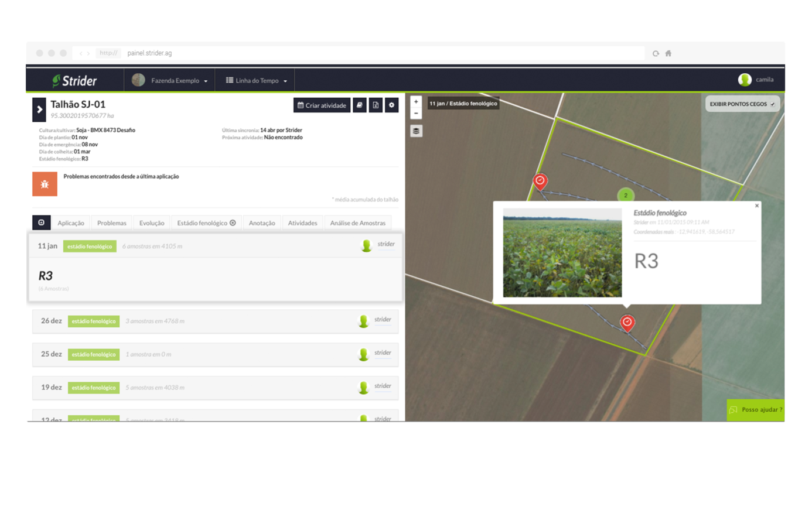Zoom out on the map with minus button
This screenshot has width=812, height=527.
(416, 114)
